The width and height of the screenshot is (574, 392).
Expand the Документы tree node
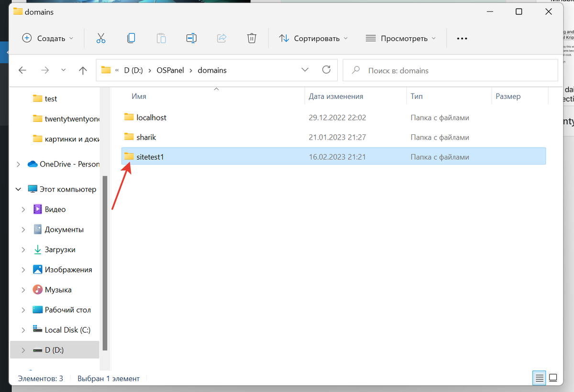pyautogui.click(x=23, y=229)
